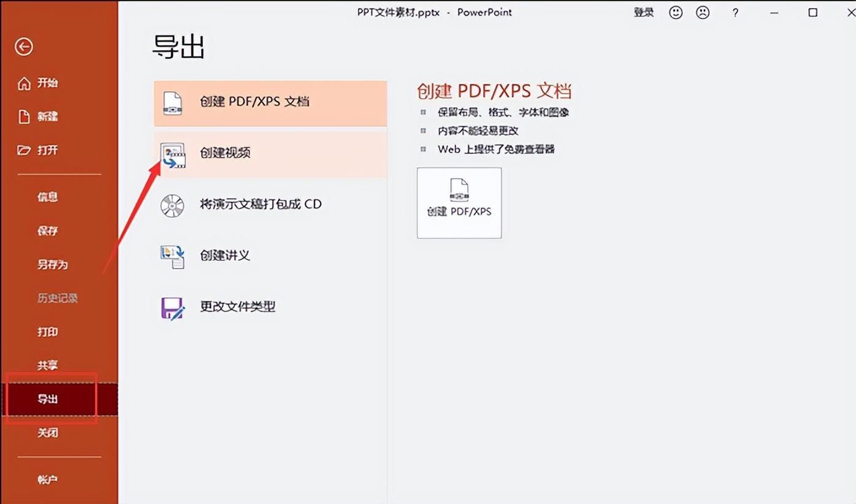This screenshot has height=504, width=856.
Task: Click the 登录 sign-in link
Action: pyautogui.click(x=644, y=12)
